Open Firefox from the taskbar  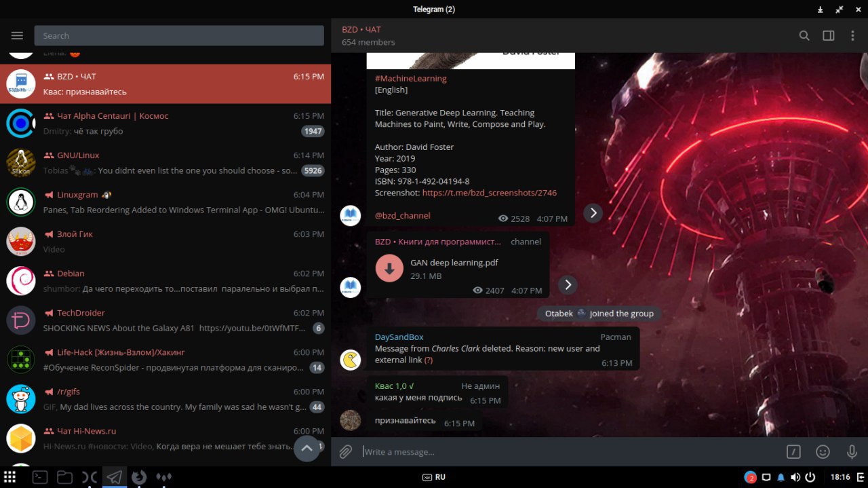tap(139, 477)
